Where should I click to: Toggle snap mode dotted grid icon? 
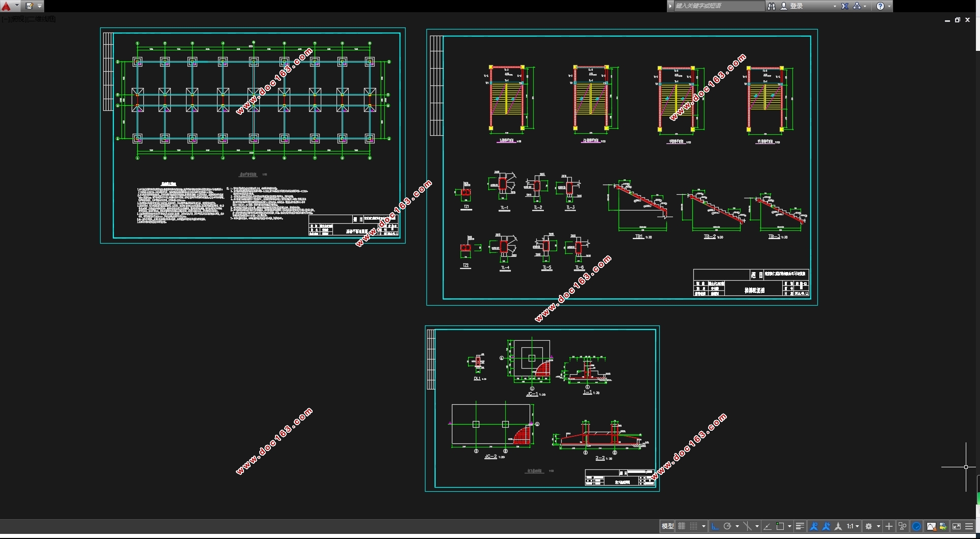coord(693,526)
